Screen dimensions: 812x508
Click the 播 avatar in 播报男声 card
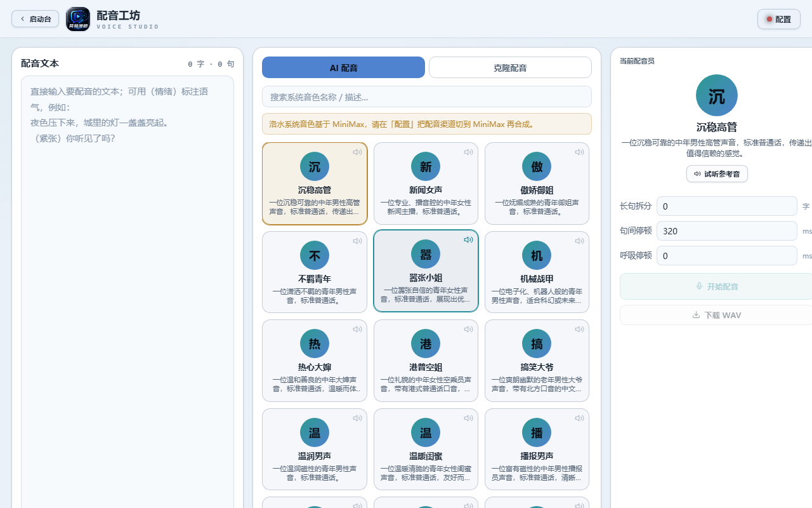point(537,433)
